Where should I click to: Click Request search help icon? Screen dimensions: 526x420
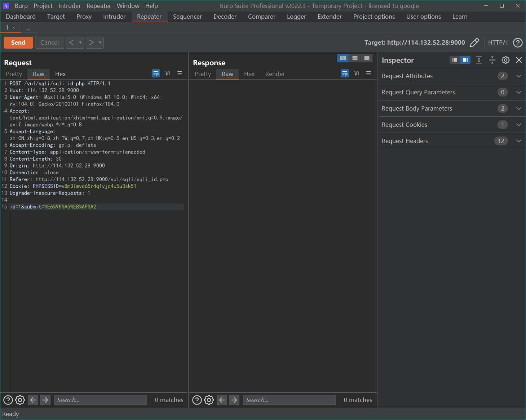8,400
